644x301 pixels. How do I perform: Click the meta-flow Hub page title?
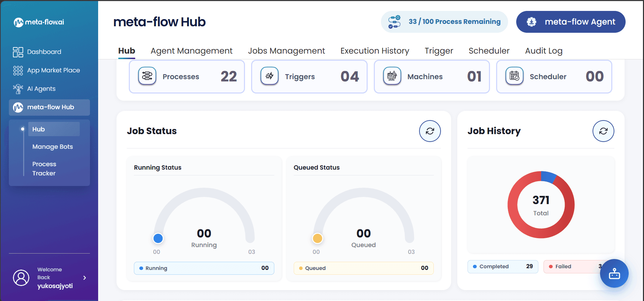click(159, 22)
